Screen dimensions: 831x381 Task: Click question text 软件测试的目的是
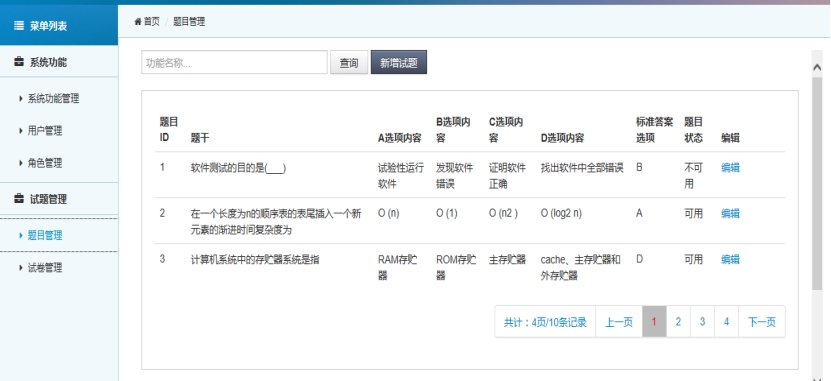(x=238, y=168)
